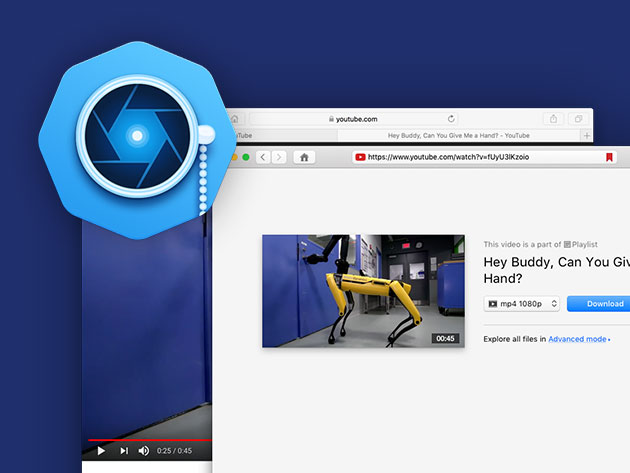Add a new tab in Safari back window
Screen dimensions: 630x473
tap(587, 135)
